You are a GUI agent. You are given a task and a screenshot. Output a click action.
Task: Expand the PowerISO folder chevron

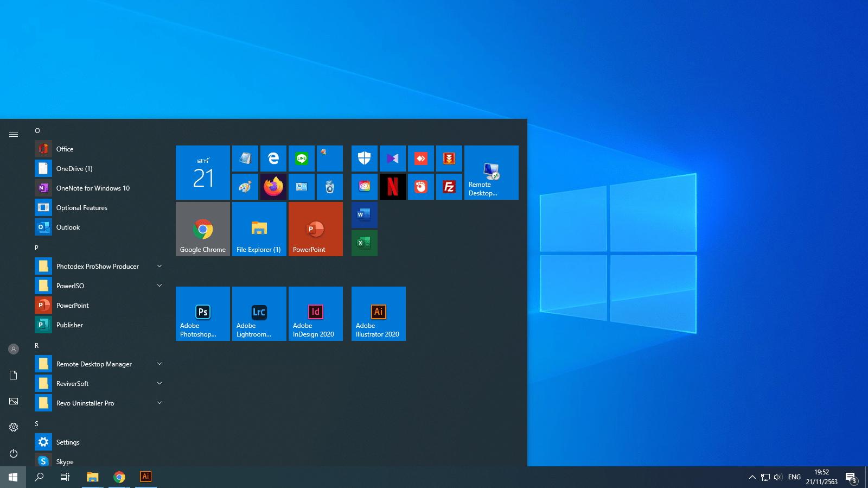[159, 286]
